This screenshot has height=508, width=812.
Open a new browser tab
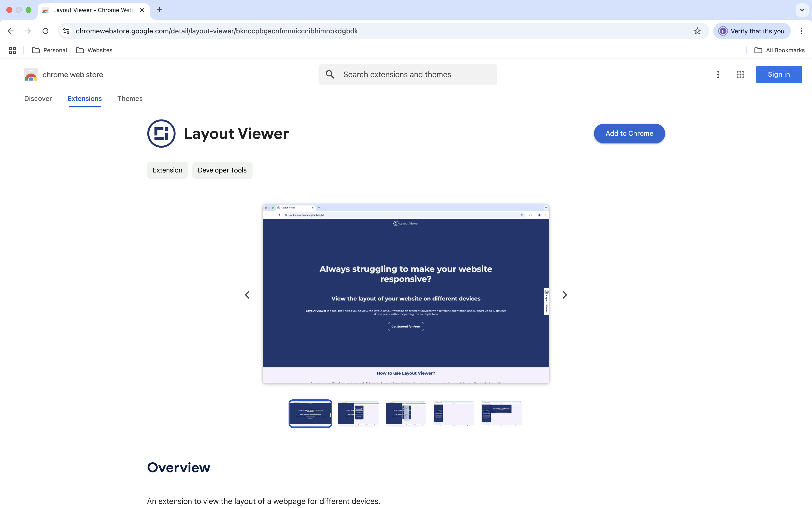click(x=159, y=10)
